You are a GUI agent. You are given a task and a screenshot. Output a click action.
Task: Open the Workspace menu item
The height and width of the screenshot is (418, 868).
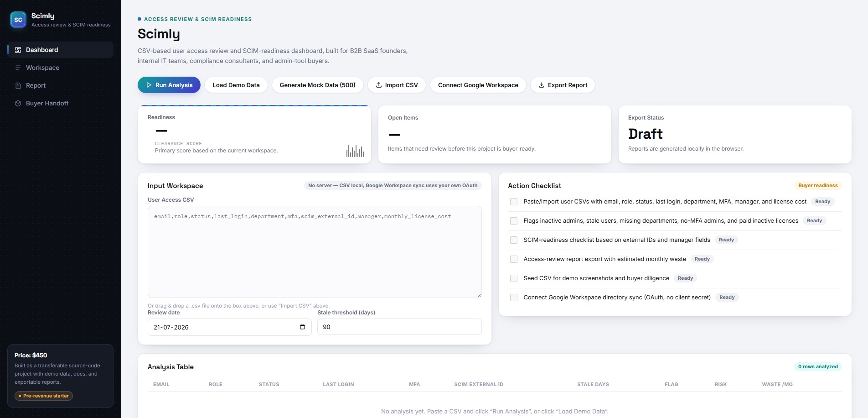point(60,68)
